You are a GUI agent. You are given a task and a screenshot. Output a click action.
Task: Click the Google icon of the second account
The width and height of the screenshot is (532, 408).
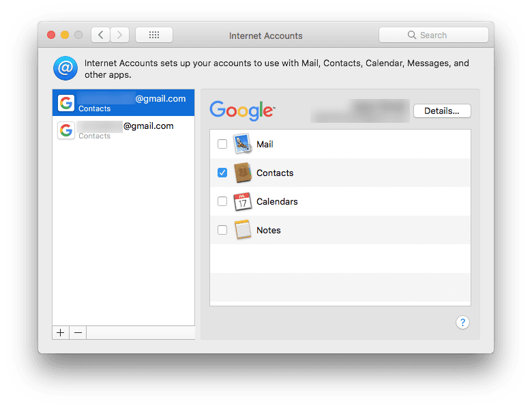[x=66, y=130]
